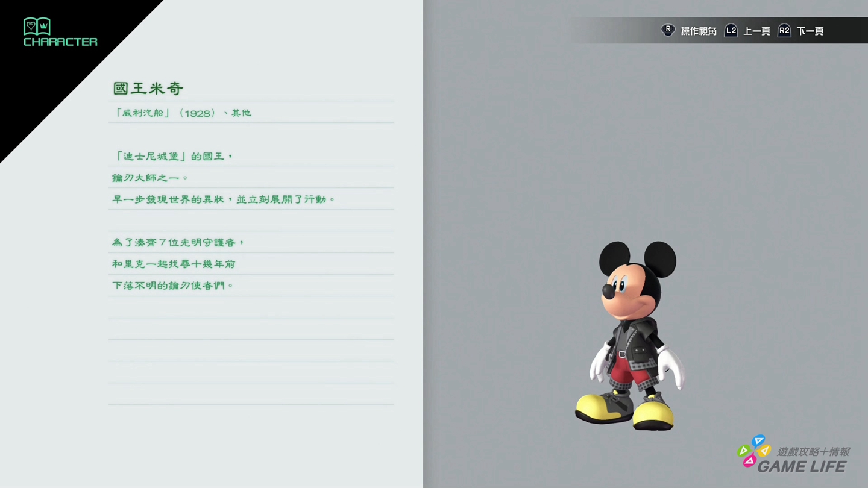
Task: Click the L2 button icon
Action: click(x=731, y=31)
